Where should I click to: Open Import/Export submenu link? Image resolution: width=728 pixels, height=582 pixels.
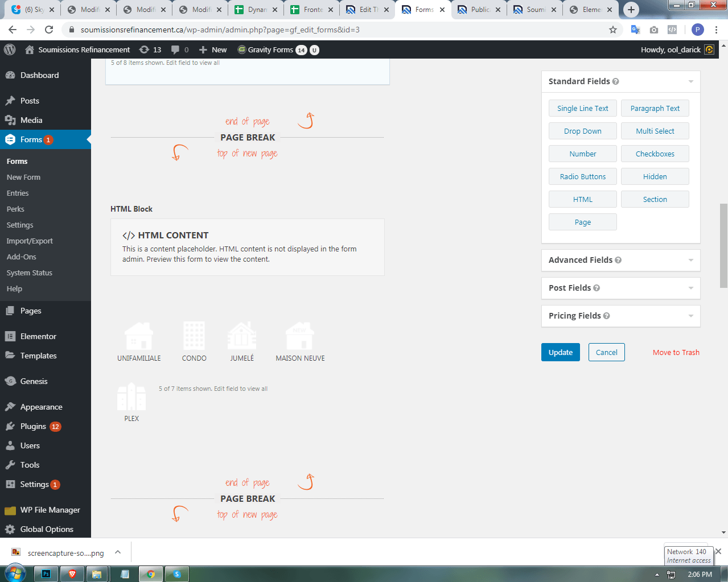click(30, 241)
